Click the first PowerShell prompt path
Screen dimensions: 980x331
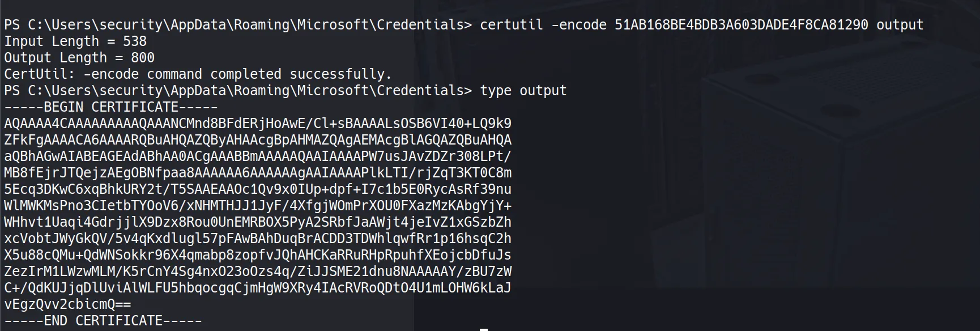[x=238, y=25]
